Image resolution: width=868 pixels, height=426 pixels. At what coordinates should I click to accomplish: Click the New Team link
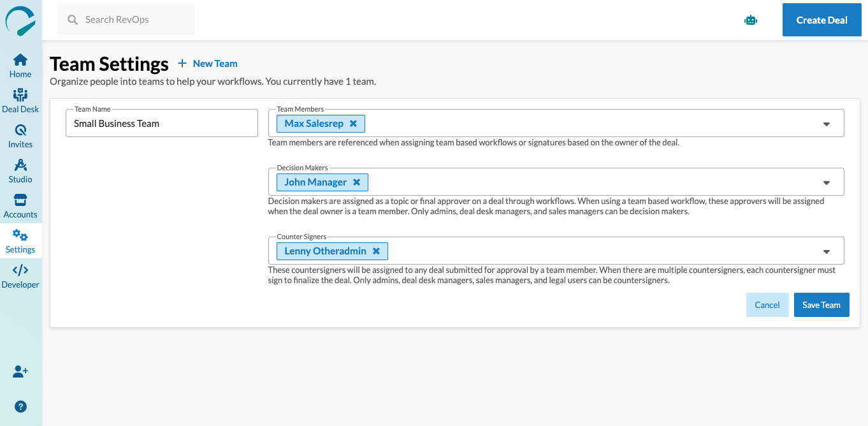tap(207, 63)
